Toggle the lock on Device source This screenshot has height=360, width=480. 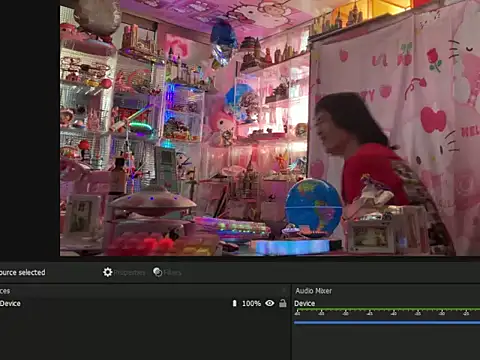283,303
